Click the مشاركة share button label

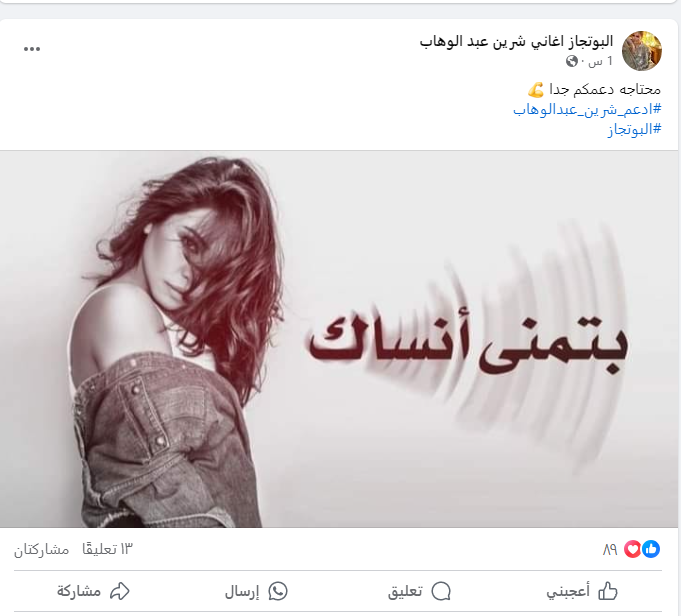pos(79,591)
